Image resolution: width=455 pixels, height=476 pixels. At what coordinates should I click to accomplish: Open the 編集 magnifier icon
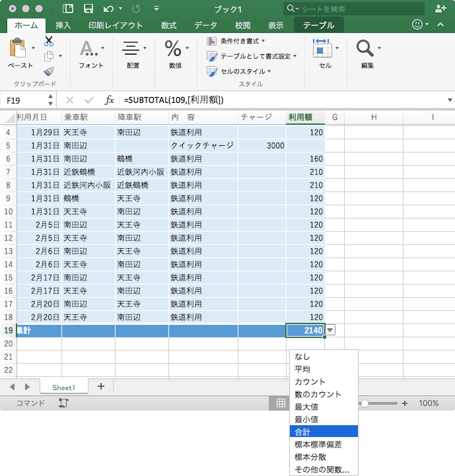tap(365, 48)
